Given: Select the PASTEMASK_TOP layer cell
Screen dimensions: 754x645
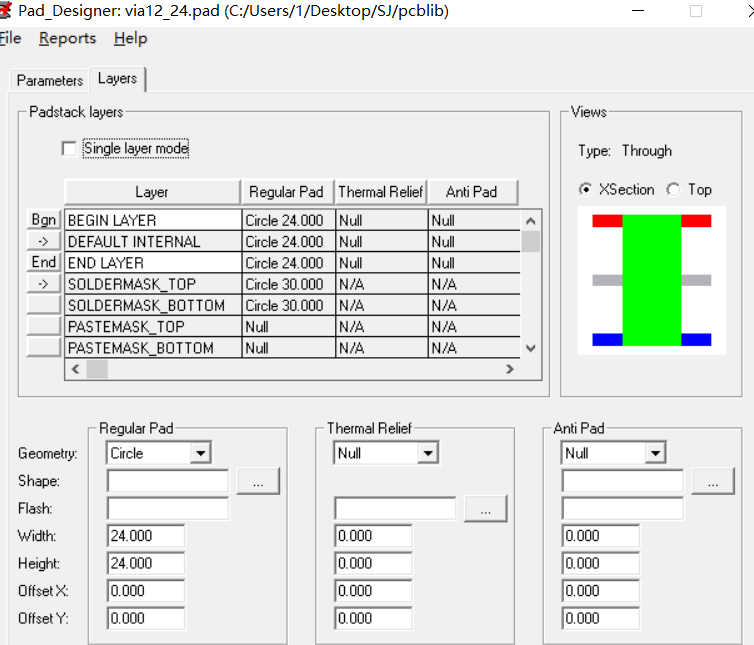Looking at the screenshot, I should pos(153,327).
